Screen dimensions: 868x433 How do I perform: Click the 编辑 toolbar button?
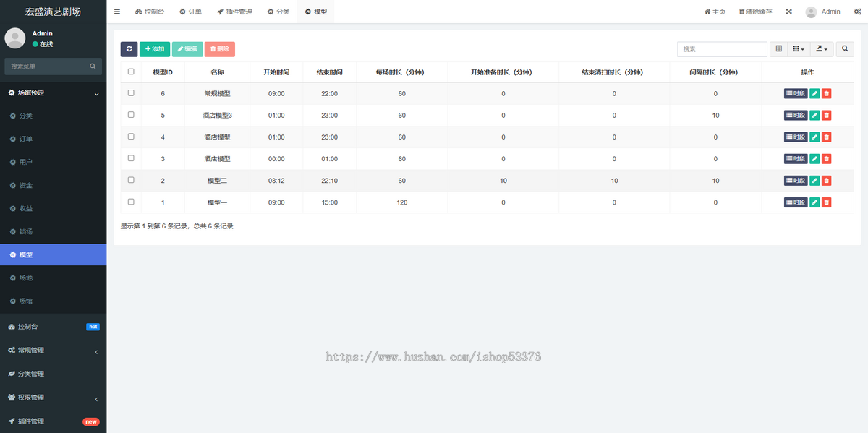pos(187,49)
